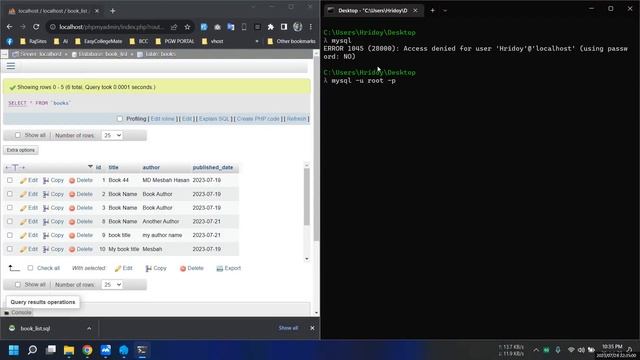Image resolution: width=640 pixels, height=360 pixels.
Task: Open the lower Number of rows dropdown
Action: 112,284
